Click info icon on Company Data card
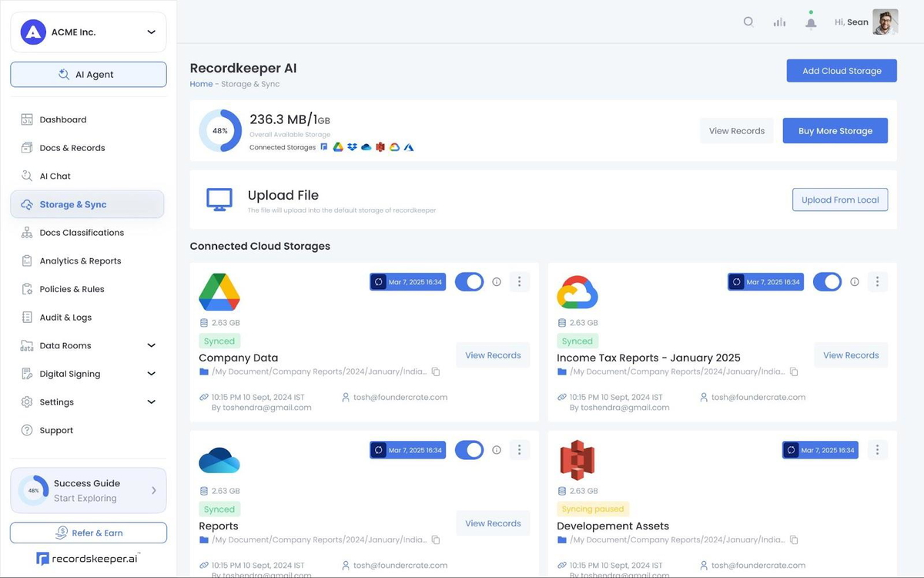The width and height of the screenshot is (924, 578). (497, 282)
